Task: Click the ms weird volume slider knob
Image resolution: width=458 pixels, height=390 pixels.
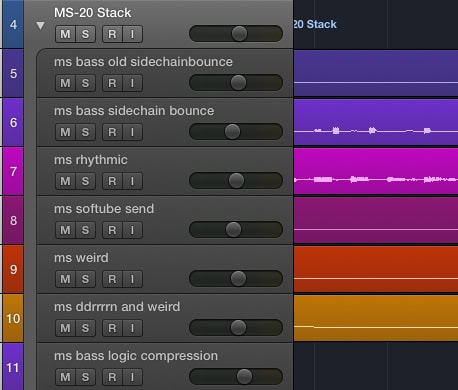Action: pyautogui.click(x=238, y=279)
